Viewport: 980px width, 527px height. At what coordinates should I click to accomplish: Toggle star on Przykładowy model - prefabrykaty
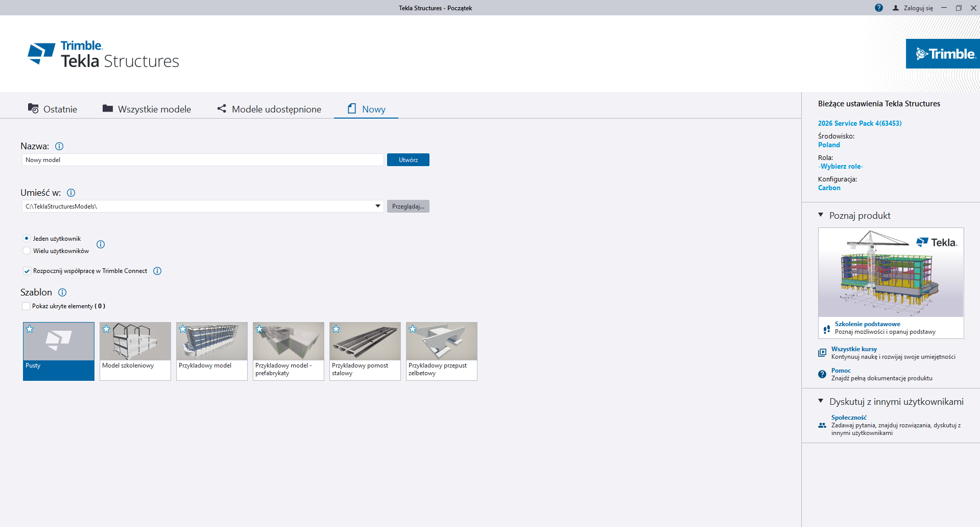259,329
